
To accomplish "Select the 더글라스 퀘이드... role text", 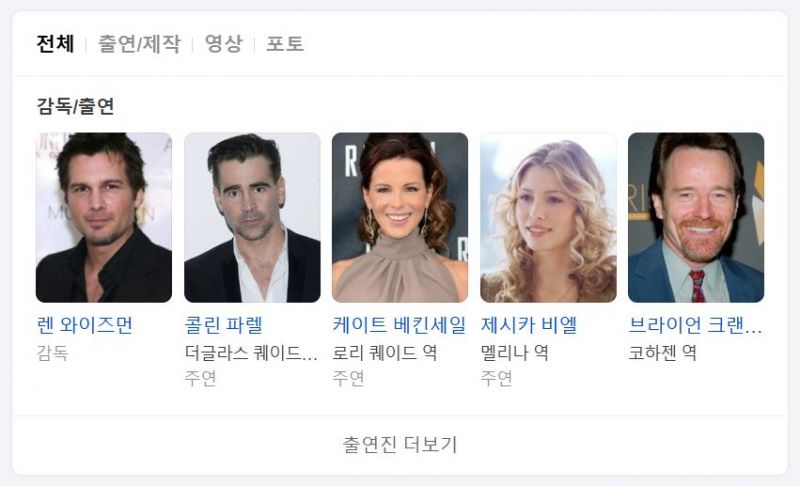I will (x=251, y=353).
